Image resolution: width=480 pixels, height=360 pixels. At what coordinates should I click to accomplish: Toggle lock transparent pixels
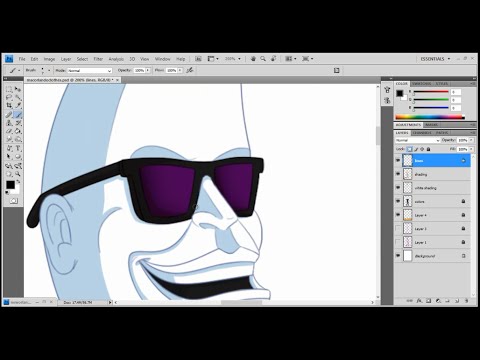[x=409, y=149]
